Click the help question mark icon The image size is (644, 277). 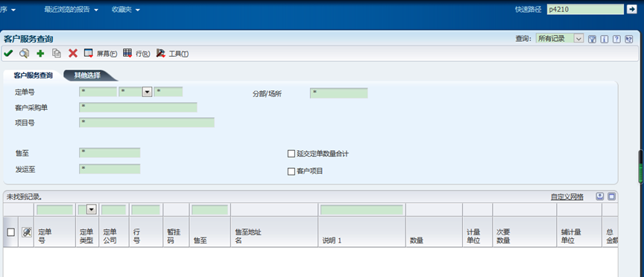[x=616, y=39]
